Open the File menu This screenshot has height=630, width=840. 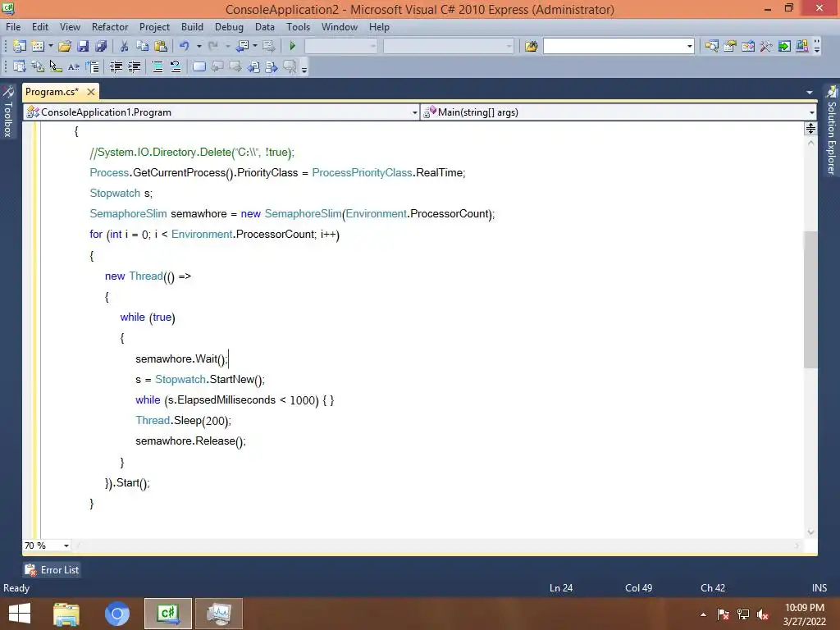click(x=13, y=27)
